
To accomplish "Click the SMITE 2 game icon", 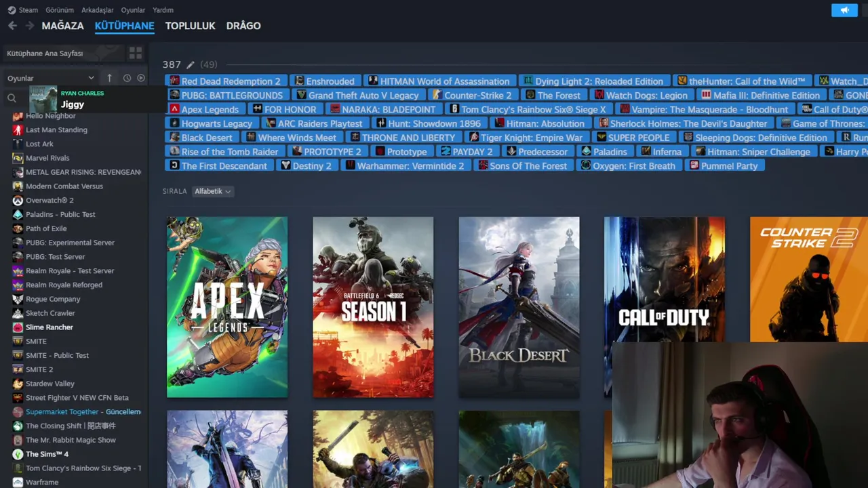I will point(18,369).
